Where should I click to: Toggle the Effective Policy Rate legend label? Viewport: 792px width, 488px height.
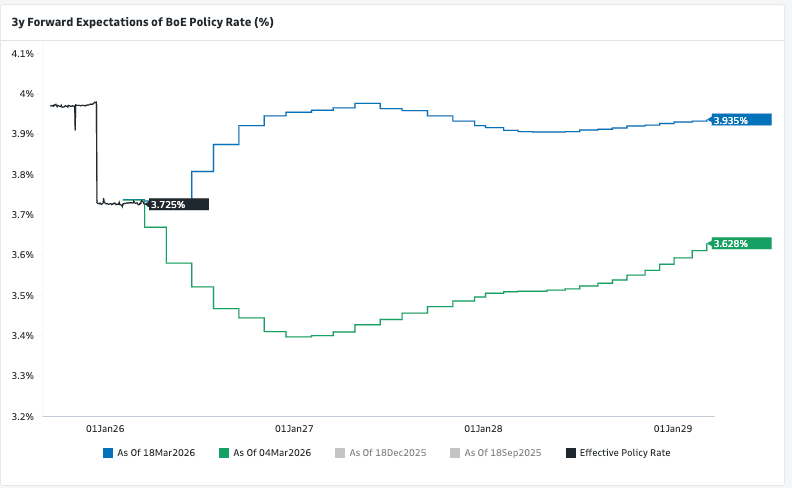click(x=625, y=453)
